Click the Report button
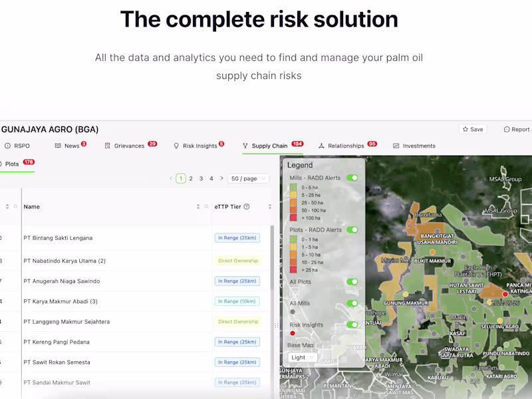 click(517, 129)
